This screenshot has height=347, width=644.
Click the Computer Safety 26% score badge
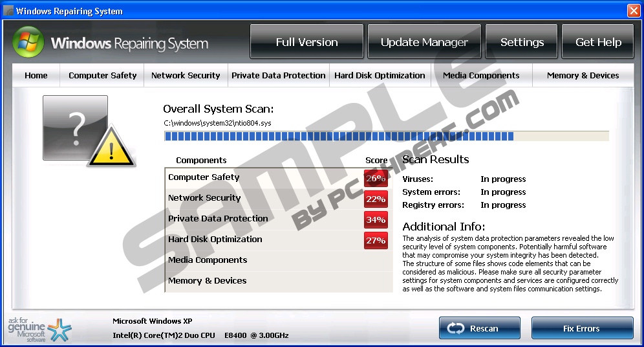tap(376, 179)
